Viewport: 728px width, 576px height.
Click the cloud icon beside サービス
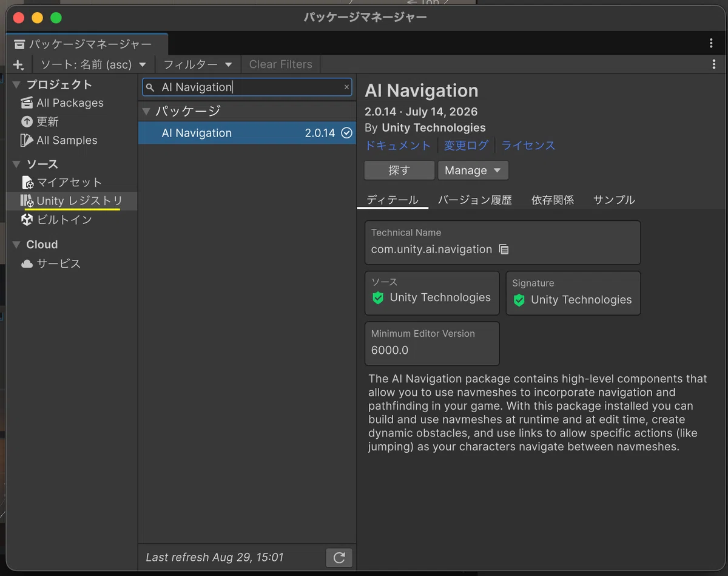(x=27, y=264)
